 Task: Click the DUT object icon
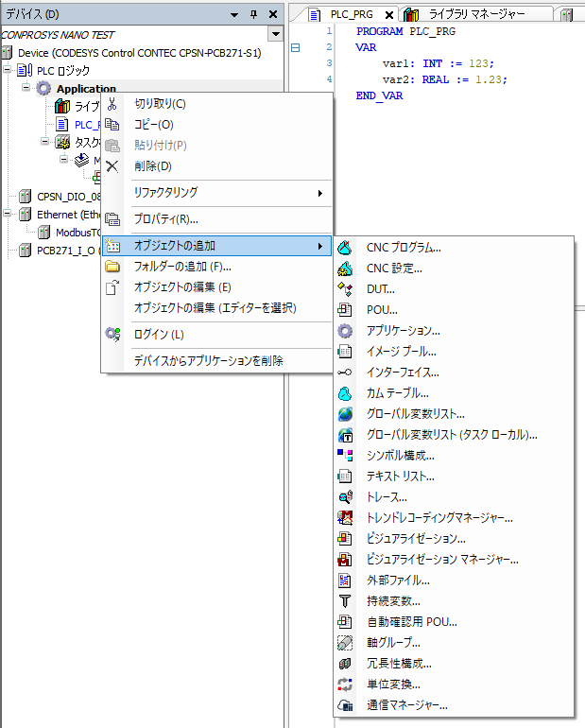[345, 289]
